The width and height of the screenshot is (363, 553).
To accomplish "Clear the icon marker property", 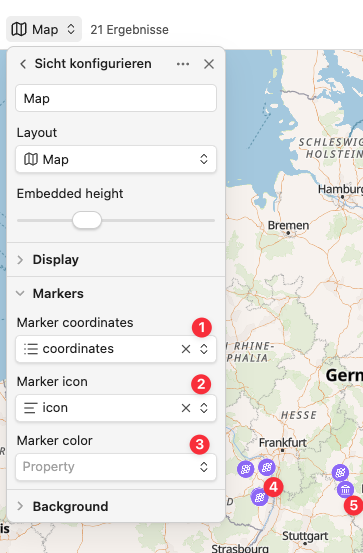I will 186,408.
